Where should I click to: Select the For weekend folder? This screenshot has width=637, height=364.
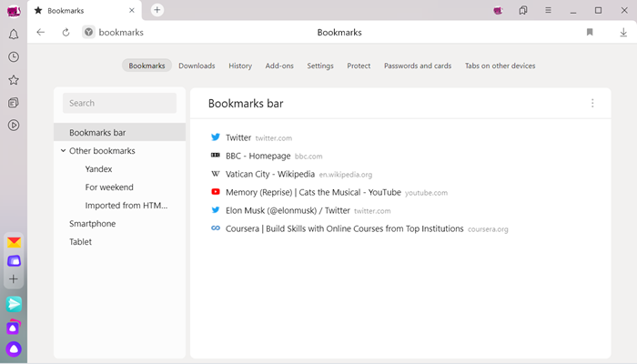[x=109, y=187]
